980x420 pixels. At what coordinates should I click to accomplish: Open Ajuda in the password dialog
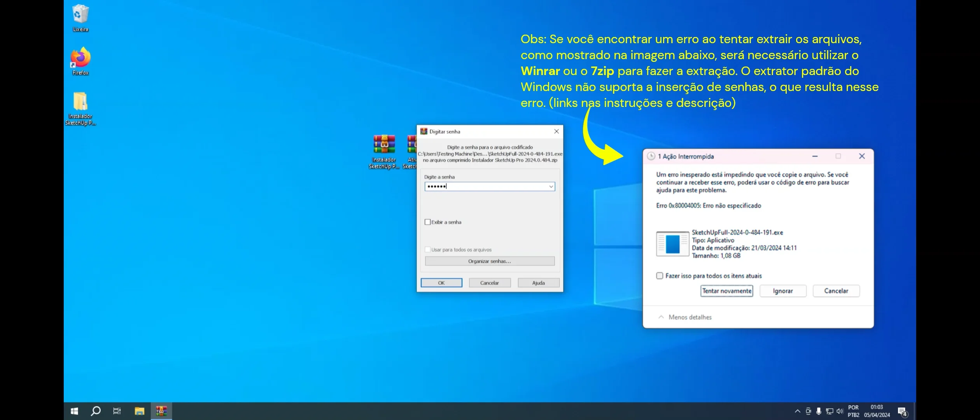[539, 283]
